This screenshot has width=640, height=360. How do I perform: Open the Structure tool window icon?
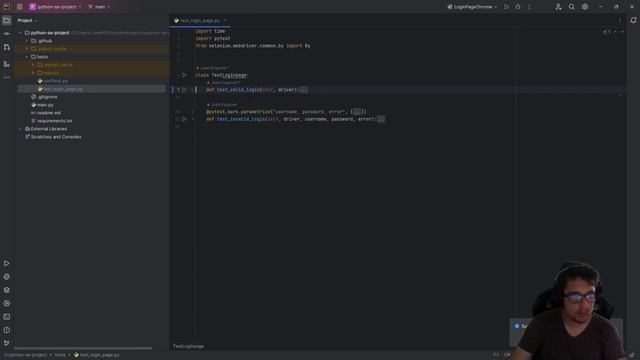point(7,64)
